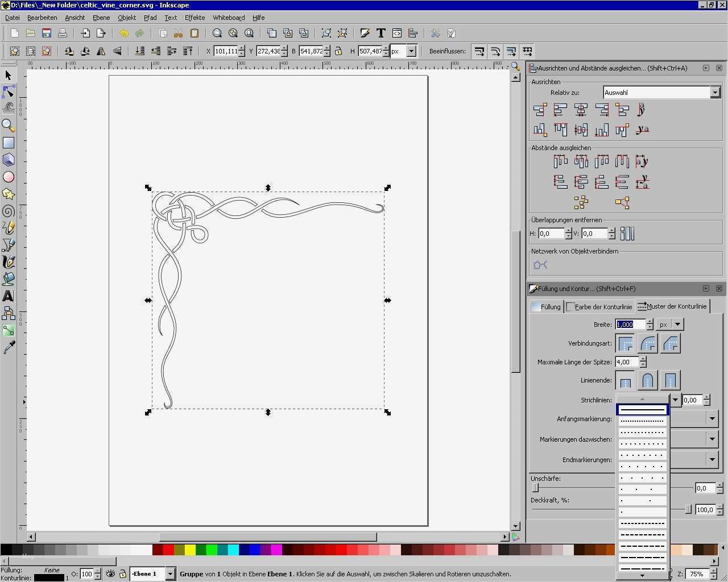Click the Save document toolbar icon
Screen dimensions: 728x582
(x=47, y=34)
